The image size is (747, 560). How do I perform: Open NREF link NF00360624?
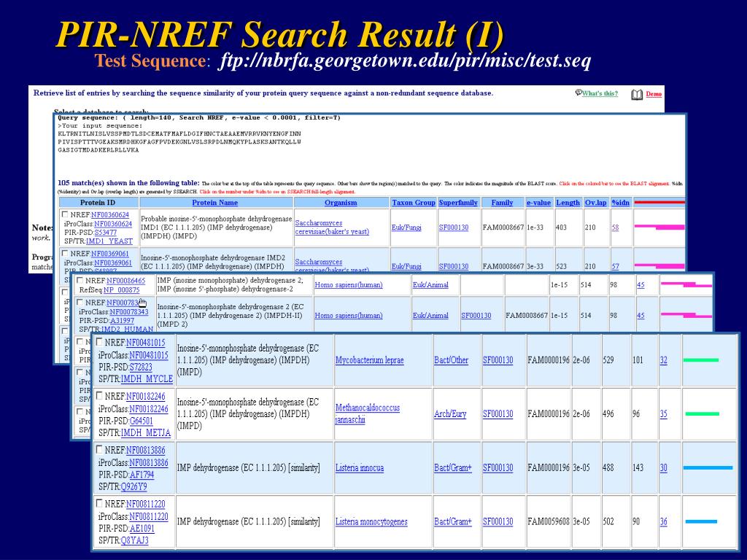pyautogui.click(x=110, y=215)
